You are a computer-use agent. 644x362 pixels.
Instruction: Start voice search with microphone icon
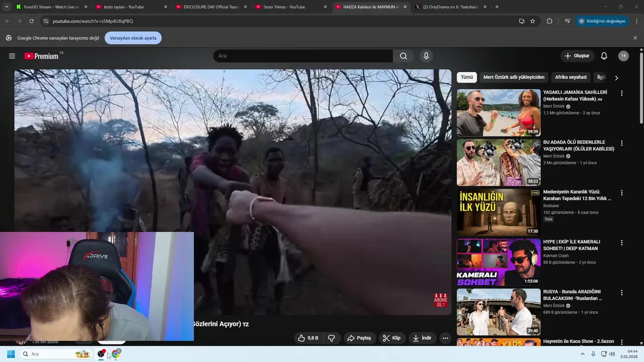click(x=426, y=56)
